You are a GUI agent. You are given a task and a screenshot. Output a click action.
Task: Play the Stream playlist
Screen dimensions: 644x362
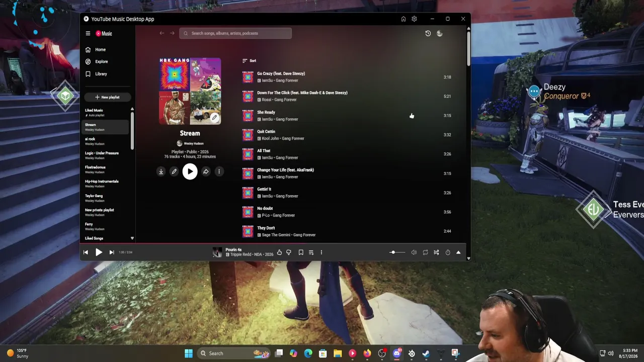[190, 171]
